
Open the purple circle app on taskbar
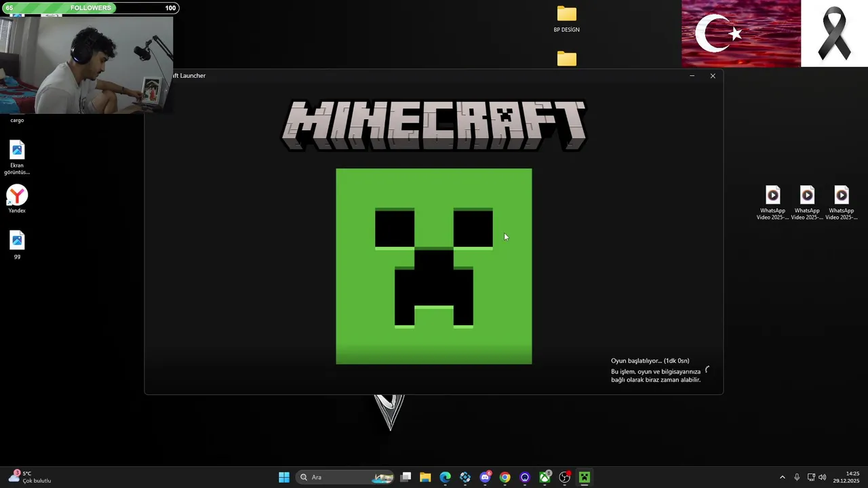[x=525, y=477]
